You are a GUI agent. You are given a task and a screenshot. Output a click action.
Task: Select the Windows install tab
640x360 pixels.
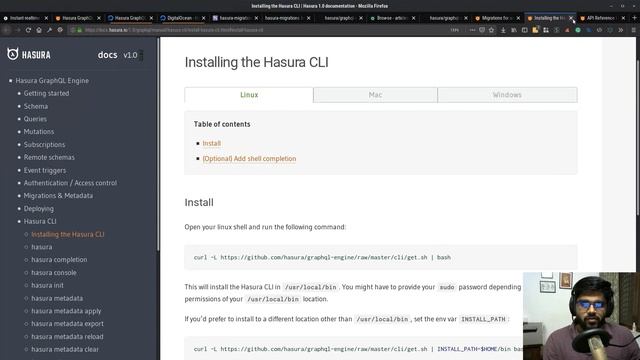[x=507, y=95]
